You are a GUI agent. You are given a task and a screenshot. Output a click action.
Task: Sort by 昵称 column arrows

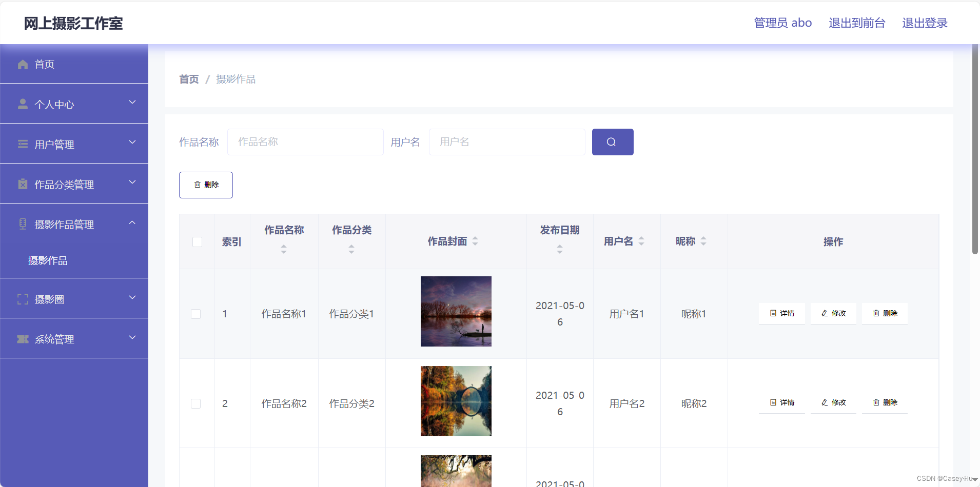point(703,241)
